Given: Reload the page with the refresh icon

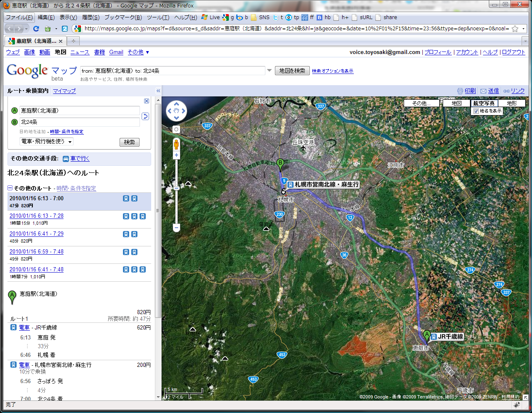Looking at the screenshot, I should (36, 29).
